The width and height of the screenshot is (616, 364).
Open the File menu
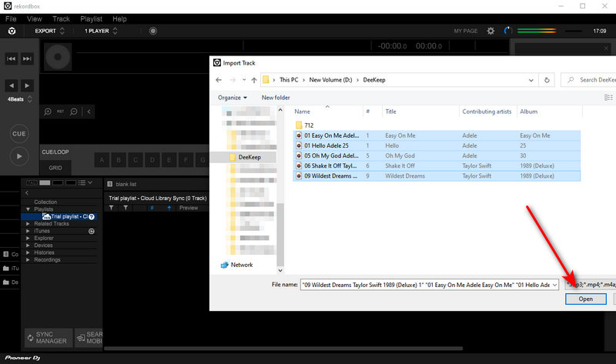11,18
